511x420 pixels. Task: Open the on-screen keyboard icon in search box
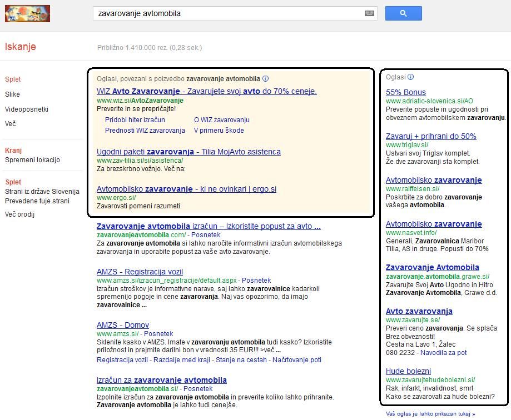pos(369,13)
